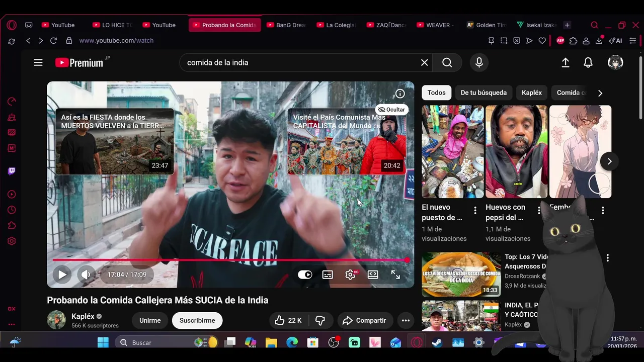Show next filter chips with arrow
Image resolution: width=644 pixels, height=362 pixels.
pyautogui.click(x=600, y=93)
